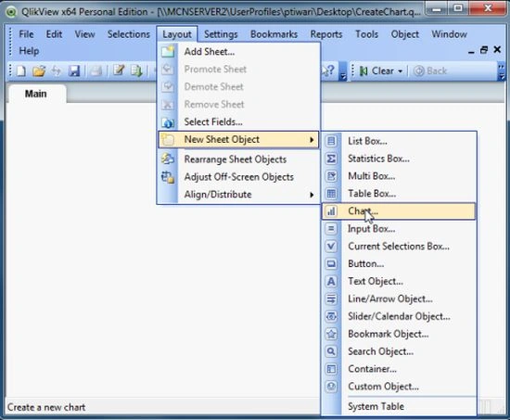Viewport: 510px width, 420px height.
Task: Click the Save floppy disk icon
Action: point(74,70)
